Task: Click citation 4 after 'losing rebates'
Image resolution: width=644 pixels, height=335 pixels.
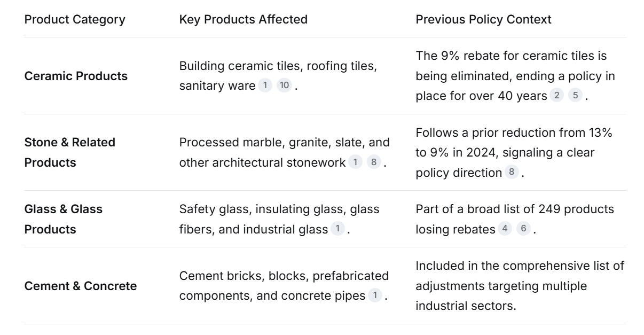Action: click(505, 229)
